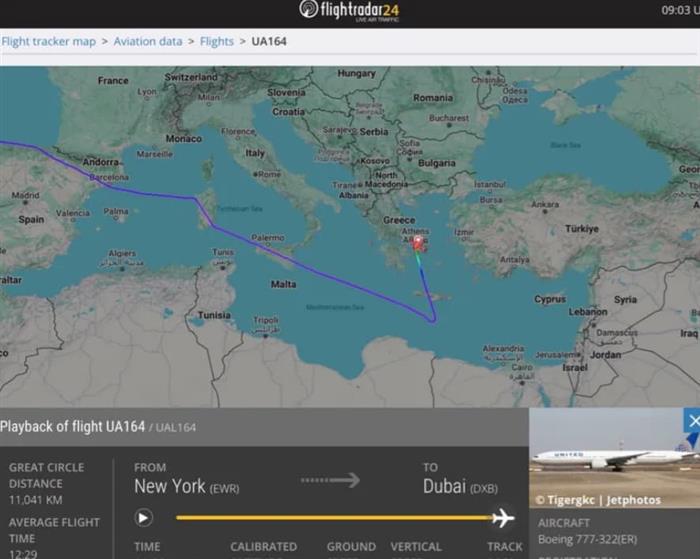700x559 pixels.
Task: Click the Flightradar24 logo
Action: pos(350,11)
